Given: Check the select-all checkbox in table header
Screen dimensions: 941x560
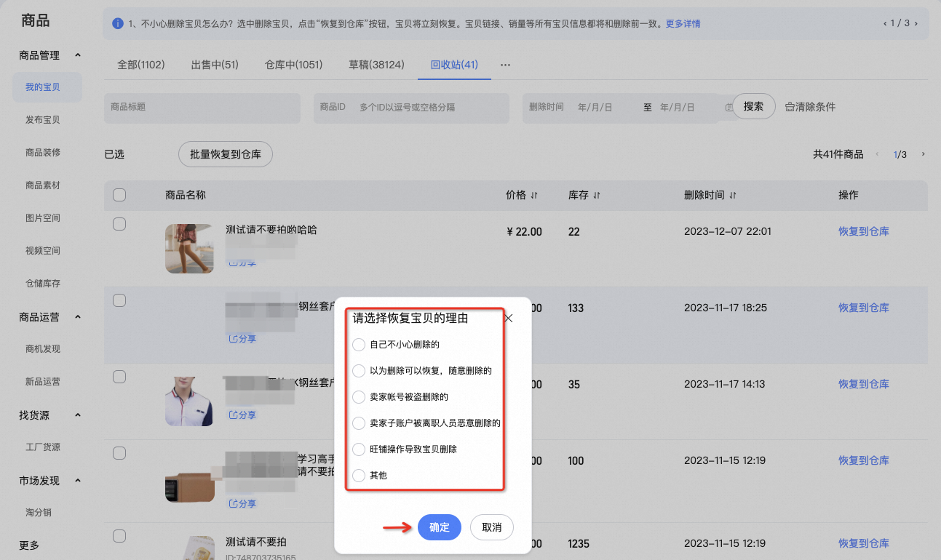Looking at the screenshot, I should pos(119,195).
